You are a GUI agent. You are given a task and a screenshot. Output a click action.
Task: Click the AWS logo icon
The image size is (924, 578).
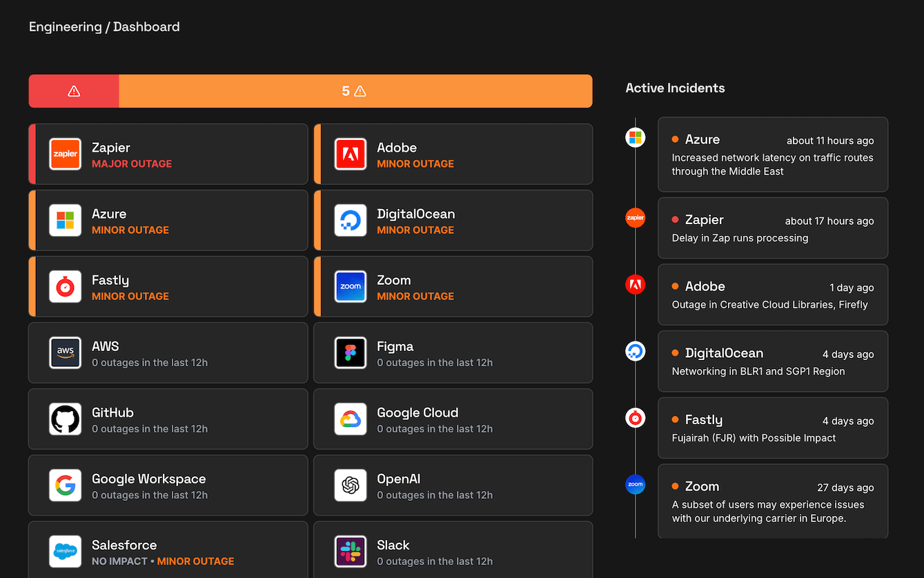pyautogui.click(x=65, y=352)
